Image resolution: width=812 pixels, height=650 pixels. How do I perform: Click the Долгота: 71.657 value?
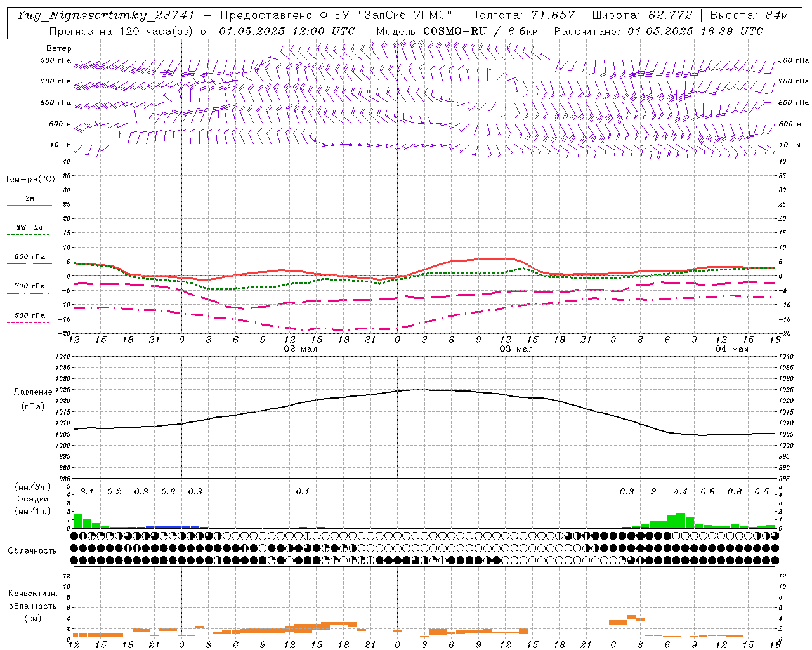523,15
